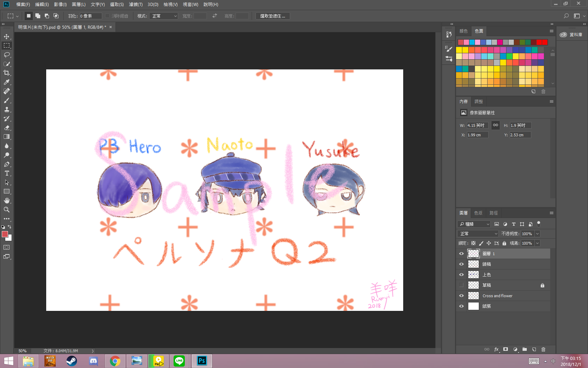Click the search icon in options bar
Viewport: 588px width, 368px height.
(566, 16)
